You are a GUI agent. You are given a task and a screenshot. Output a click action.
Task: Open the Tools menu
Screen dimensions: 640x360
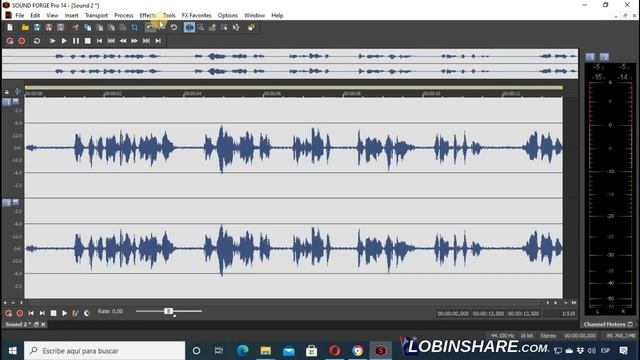click(x=169, y=16)
